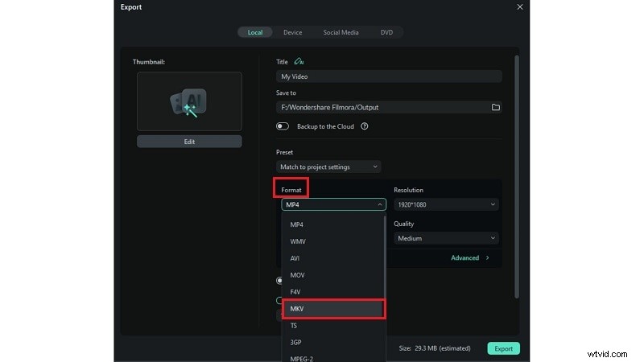The width and height of the screenshot is (644, 362).
Task: Expand the Quality Medium dropdown
Action: tap(446, 238)
